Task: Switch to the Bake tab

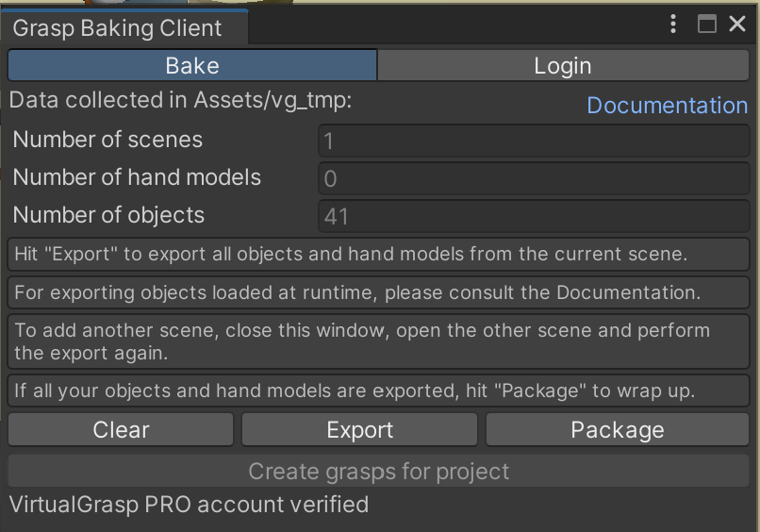Action: coord(192,65)
